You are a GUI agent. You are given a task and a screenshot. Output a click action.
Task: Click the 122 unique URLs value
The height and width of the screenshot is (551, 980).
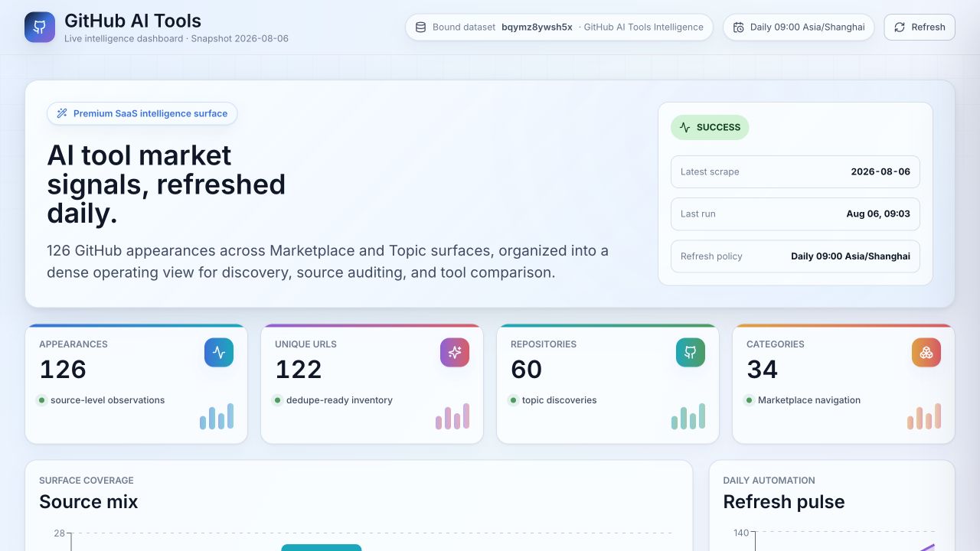299,370
